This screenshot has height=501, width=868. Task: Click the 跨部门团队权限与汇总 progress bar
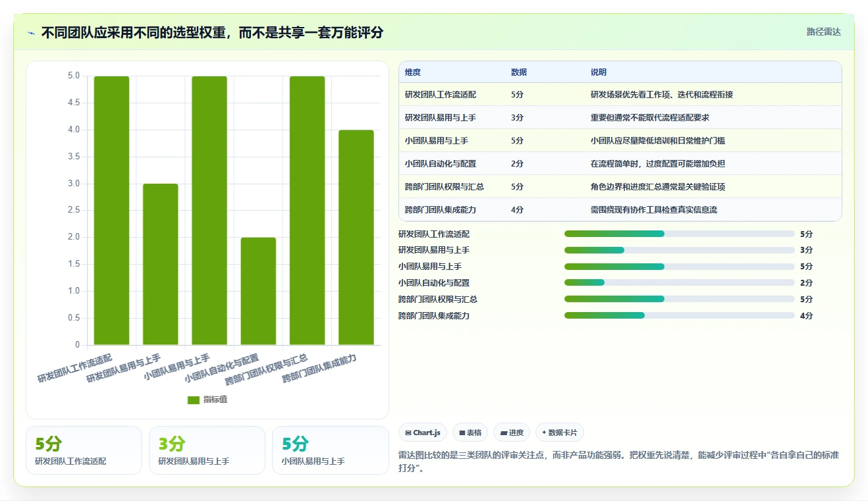coord(680,300)
